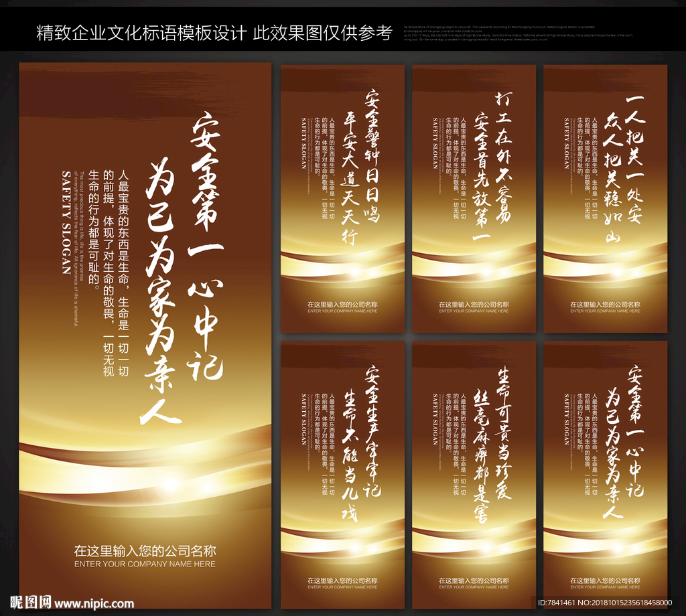Click the large poster reading 安全第一心中记
686x616 pixels.
[145, 335]
